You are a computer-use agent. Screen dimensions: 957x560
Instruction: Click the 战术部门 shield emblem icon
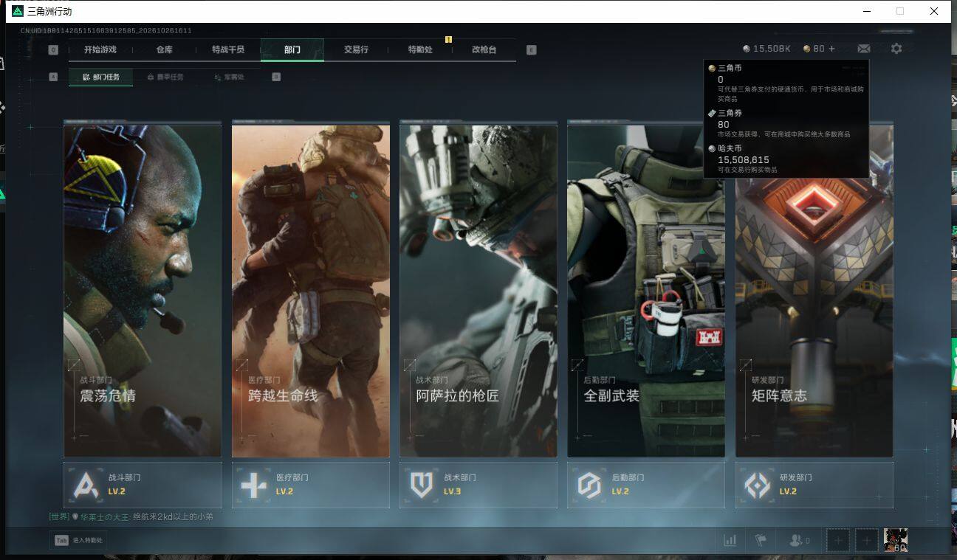[422, 485]
